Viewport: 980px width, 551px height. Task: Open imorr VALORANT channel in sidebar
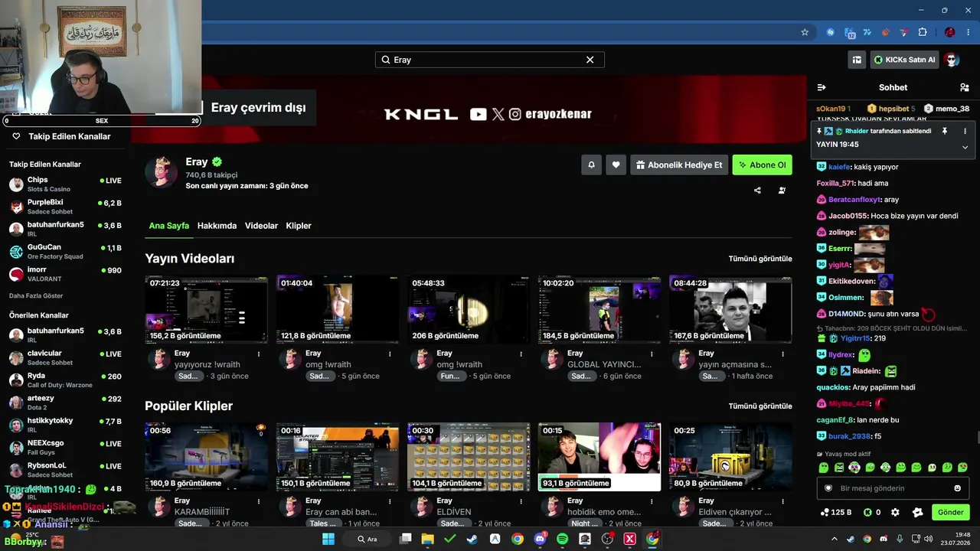(65, 274)
